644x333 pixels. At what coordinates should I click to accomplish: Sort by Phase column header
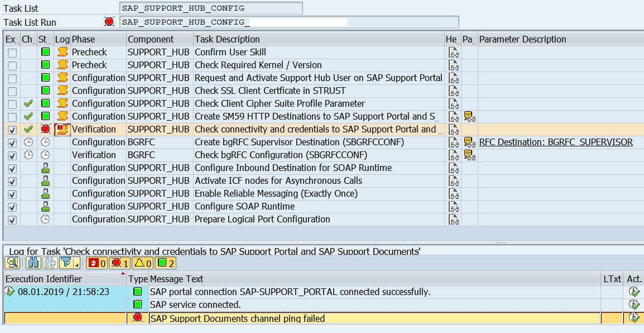tap(98, 40)
